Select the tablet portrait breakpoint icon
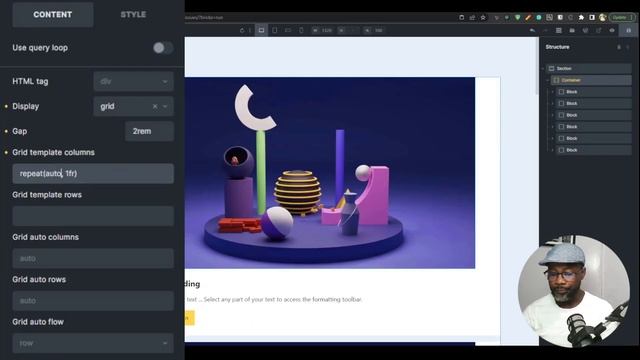Screen dimensions: 640x360 [275, 30]
